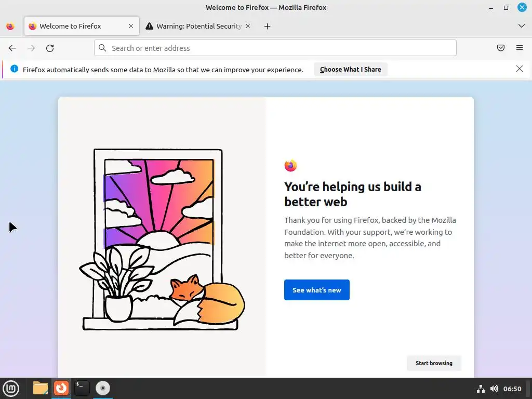Click the info icon in notification bar
Screen dimensions: 532x399
[x=14, y=69]
